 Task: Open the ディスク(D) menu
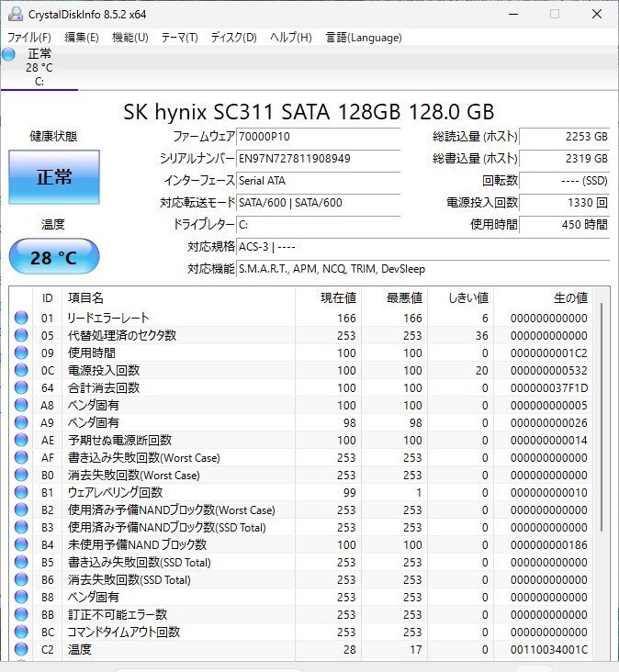233,38
